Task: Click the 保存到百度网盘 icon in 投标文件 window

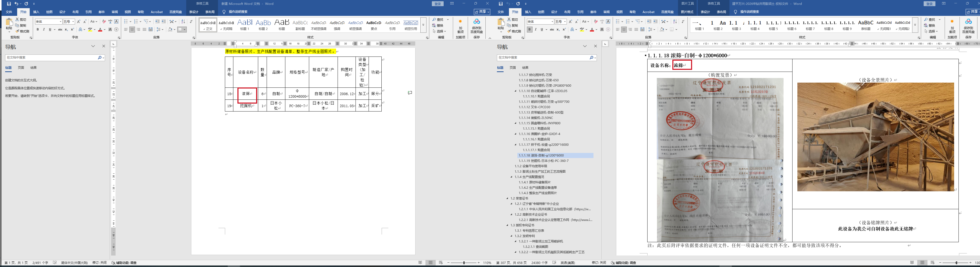Action: (968, 25)
